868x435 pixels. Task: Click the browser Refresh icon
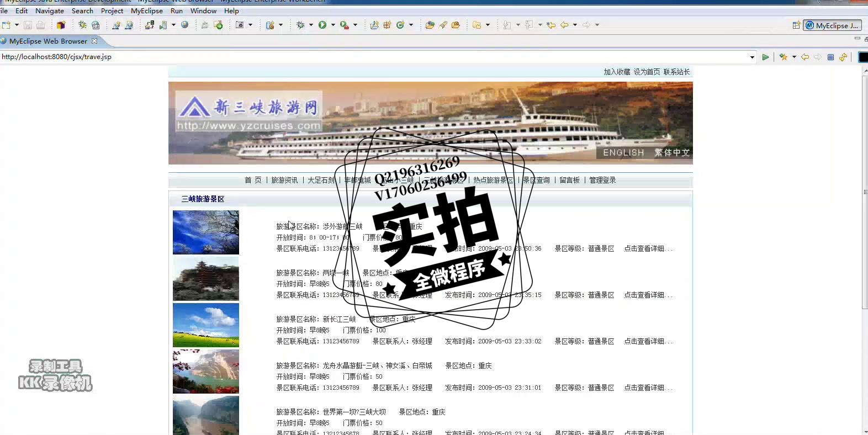843,57
